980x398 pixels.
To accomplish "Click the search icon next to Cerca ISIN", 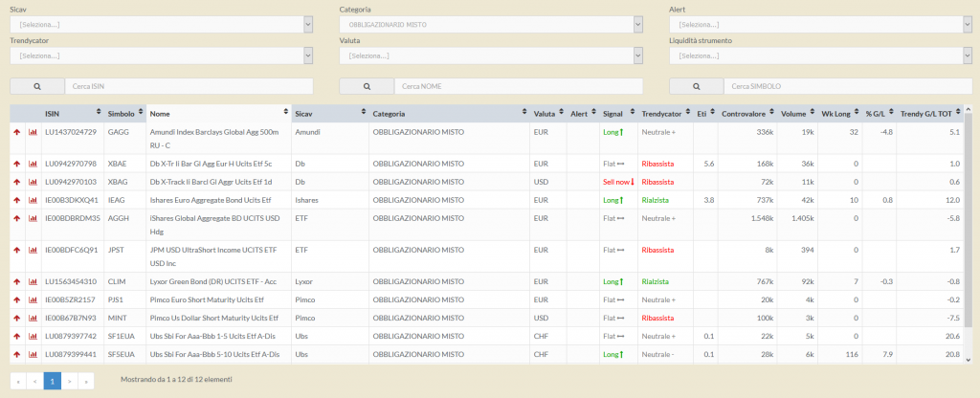I will pyautogui.click(x=37, y=86).
